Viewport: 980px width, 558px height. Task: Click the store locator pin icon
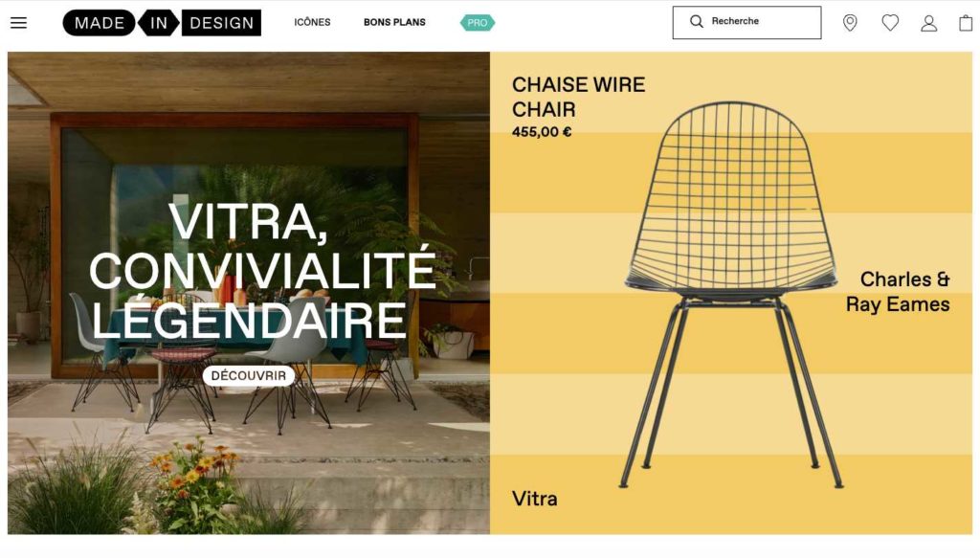point(850,23)
